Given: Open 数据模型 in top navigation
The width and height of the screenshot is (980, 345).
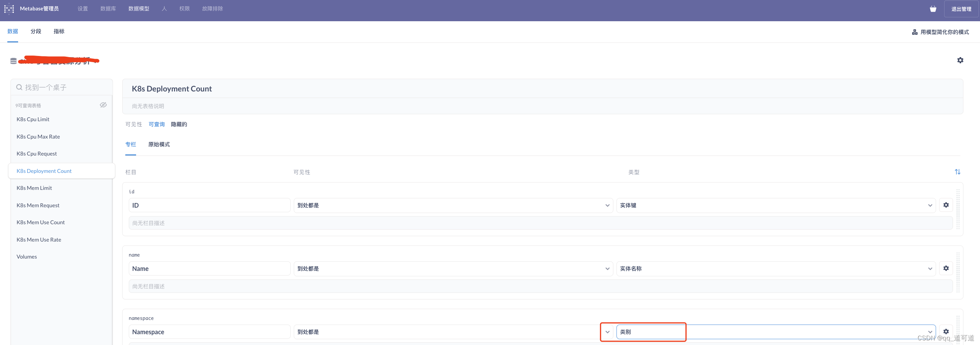Looking at the screenshot, I should 139,8.
